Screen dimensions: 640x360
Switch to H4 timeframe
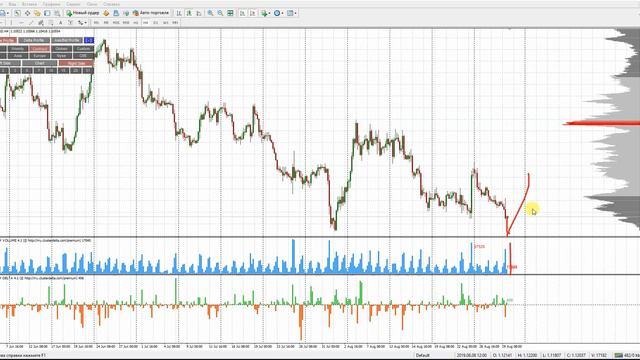click(x=145, y=22)
